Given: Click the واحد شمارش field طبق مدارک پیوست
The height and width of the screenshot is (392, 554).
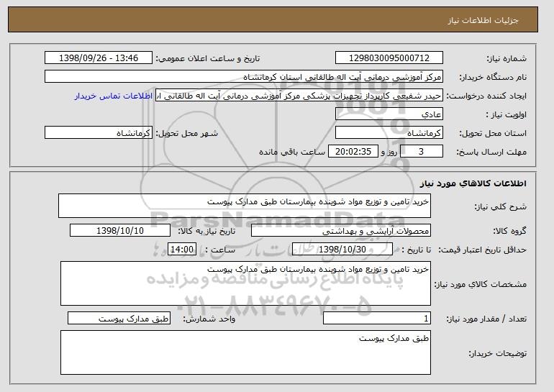Looking at the screenshot, I should tap(119, 318).
